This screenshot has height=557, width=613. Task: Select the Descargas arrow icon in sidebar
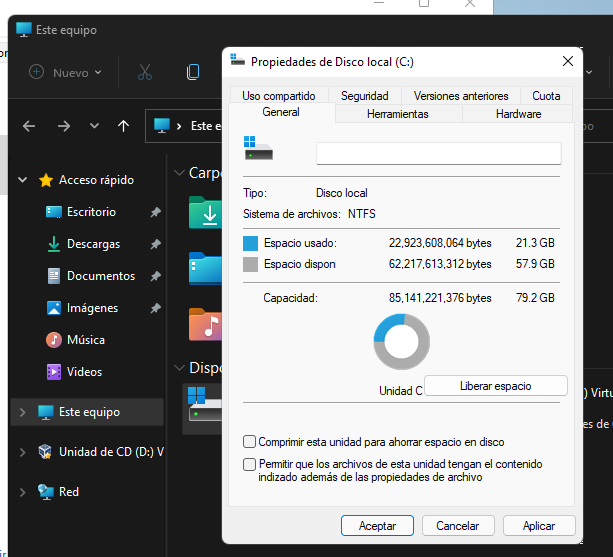pyautogui.click(x=54, y=244)
